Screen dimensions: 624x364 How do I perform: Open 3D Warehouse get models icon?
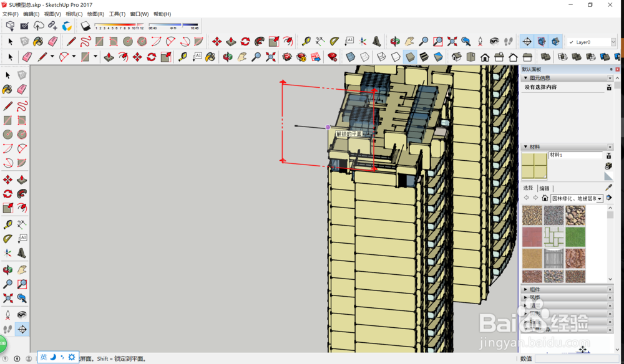(x=10, y=26)
